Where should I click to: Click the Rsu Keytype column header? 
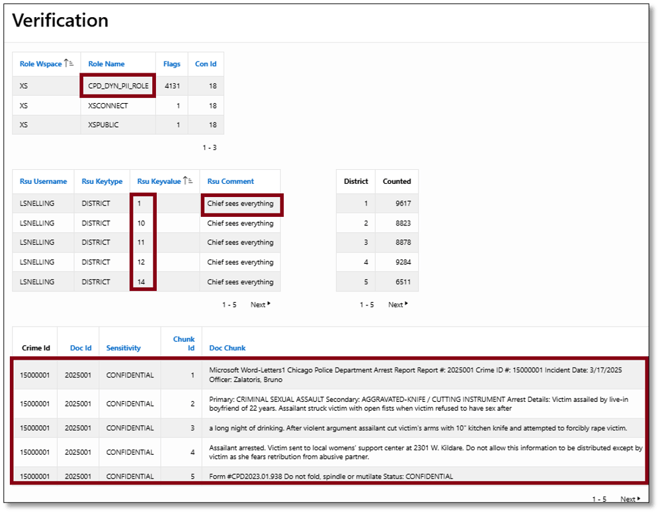pos(102,181)
